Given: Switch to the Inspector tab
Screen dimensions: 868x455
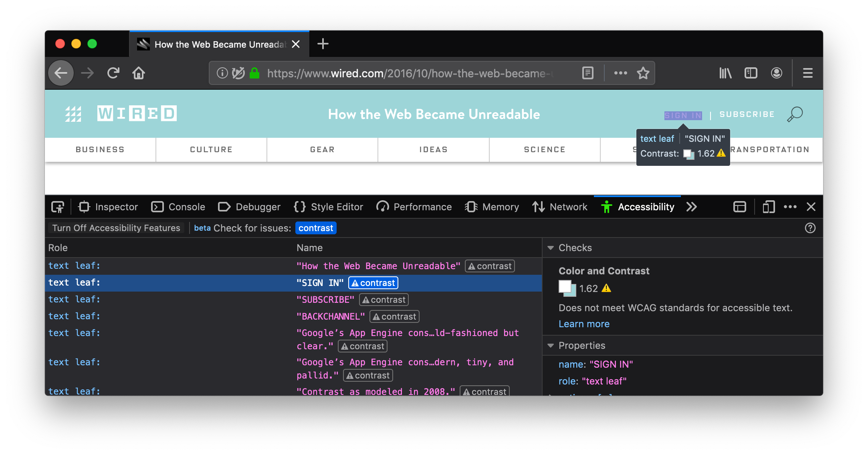Looking at the screenshot, I should click(108, 207).
